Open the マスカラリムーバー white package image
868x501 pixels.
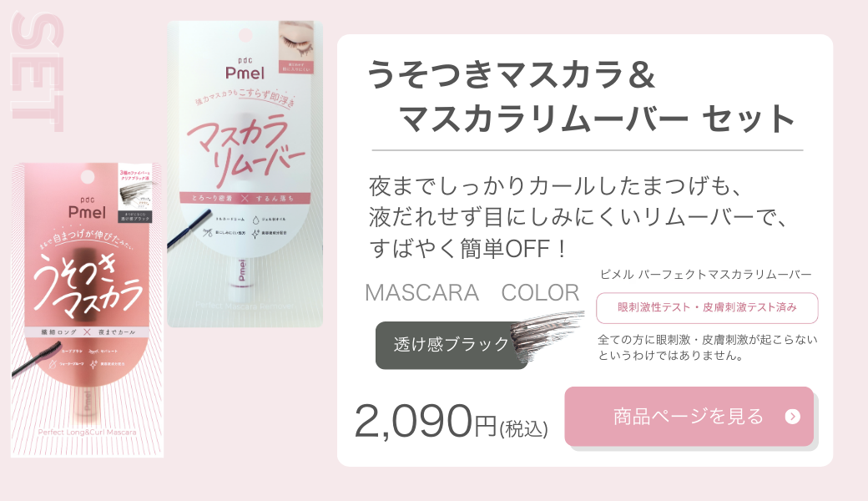click(245, 174)
